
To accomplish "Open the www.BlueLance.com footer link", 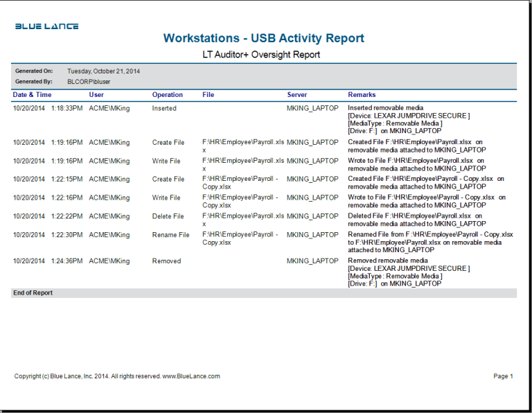I will 191,376.
